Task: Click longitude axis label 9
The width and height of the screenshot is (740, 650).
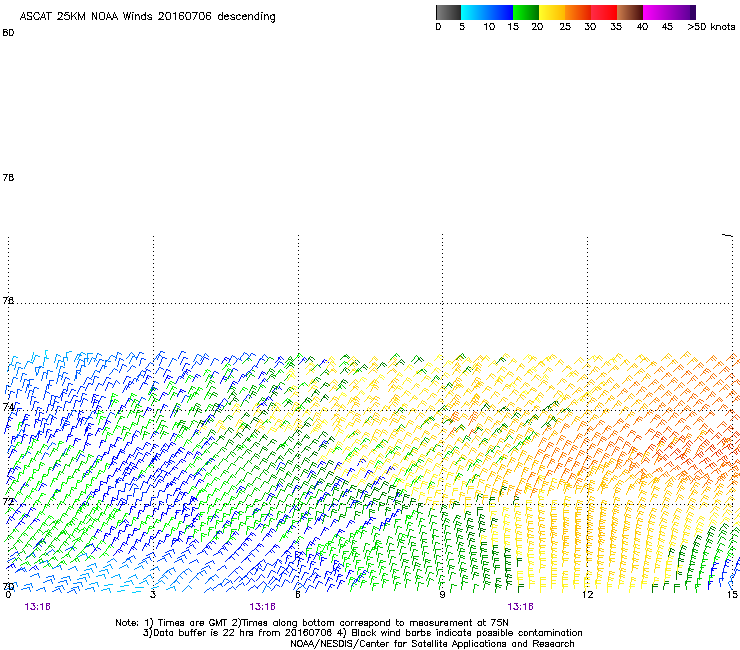Action: coord(442,595)
